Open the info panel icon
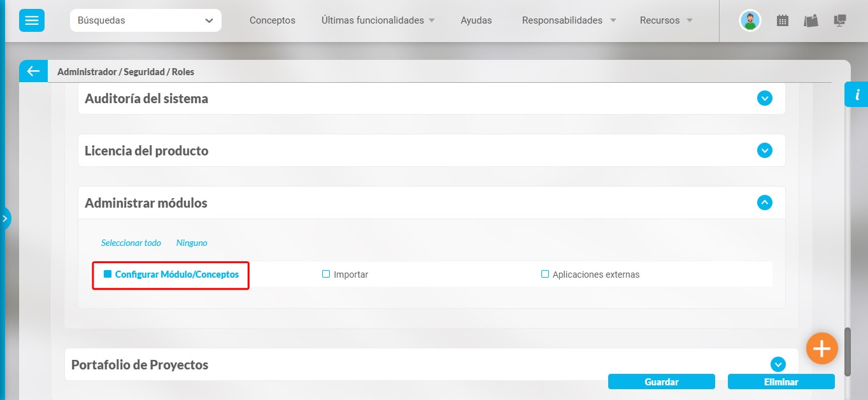 pyautogui.click(x=857, y=95)
